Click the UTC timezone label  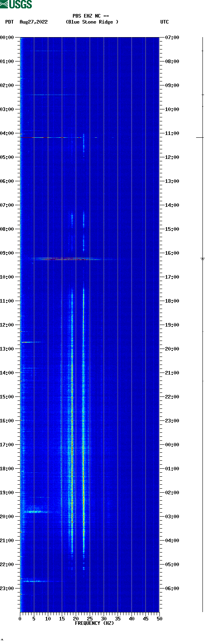[165, 22]
